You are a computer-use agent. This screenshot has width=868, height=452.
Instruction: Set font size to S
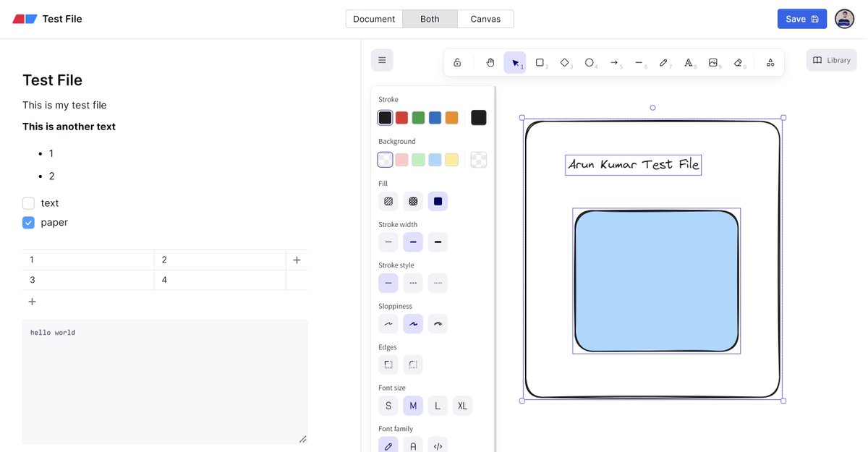[x=388, y=406]
